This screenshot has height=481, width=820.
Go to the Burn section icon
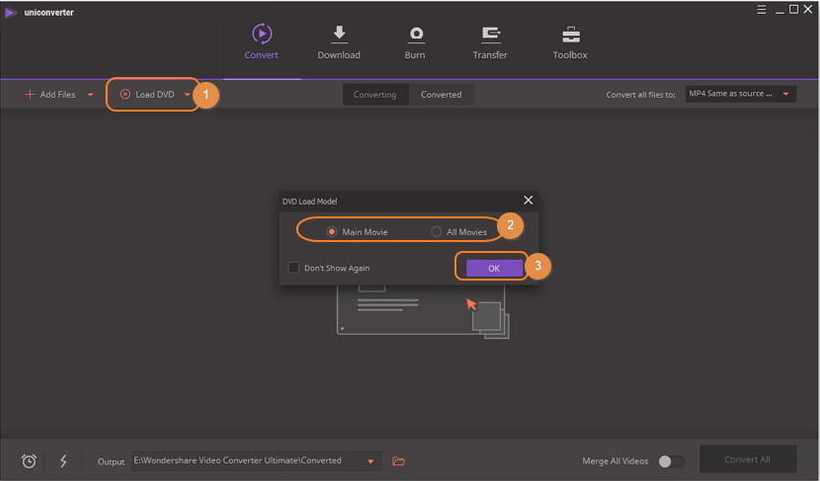415,35
